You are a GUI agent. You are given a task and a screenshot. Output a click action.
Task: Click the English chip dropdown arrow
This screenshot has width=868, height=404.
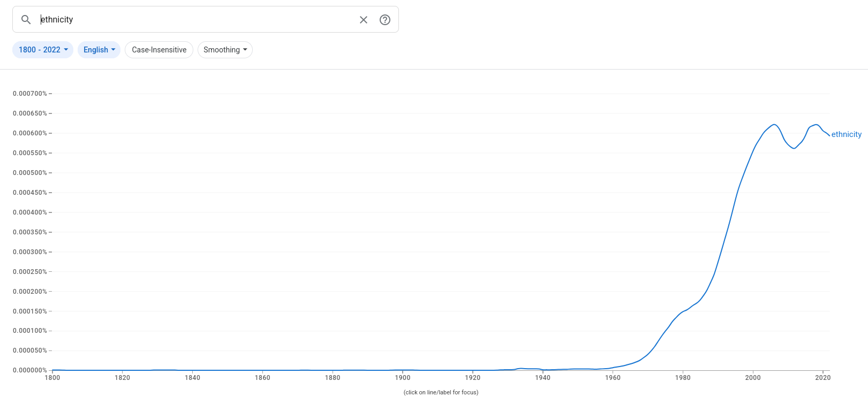point(113,50)
